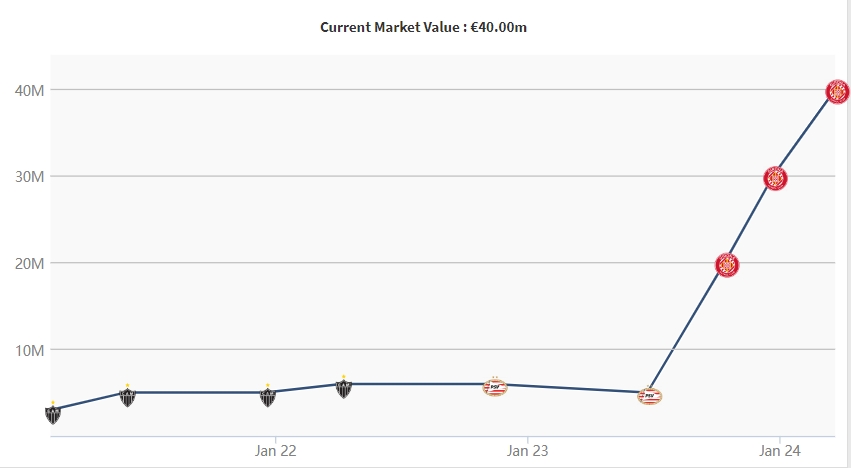Select the last Atlético Mineiro crest before PSV
This screenshot has height=468, width=851.
click(343, 387)
